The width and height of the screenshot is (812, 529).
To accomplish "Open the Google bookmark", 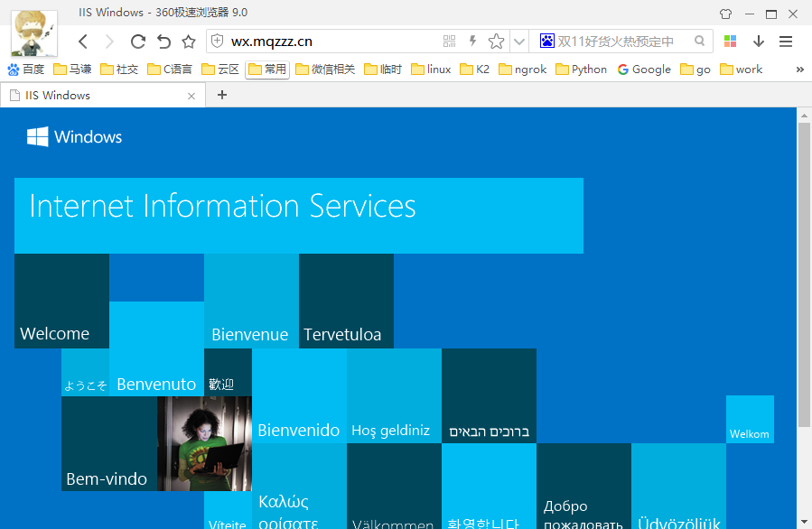I will (644, 70).
